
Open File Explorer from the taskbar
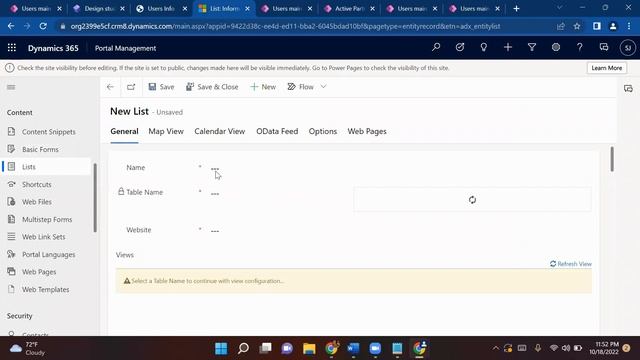309,348
